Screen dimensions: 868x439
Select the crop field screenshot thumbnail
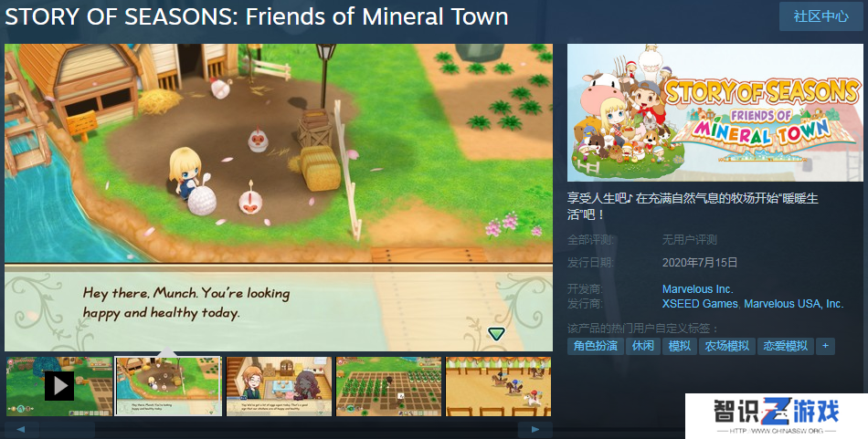click(x=388, y=386)
